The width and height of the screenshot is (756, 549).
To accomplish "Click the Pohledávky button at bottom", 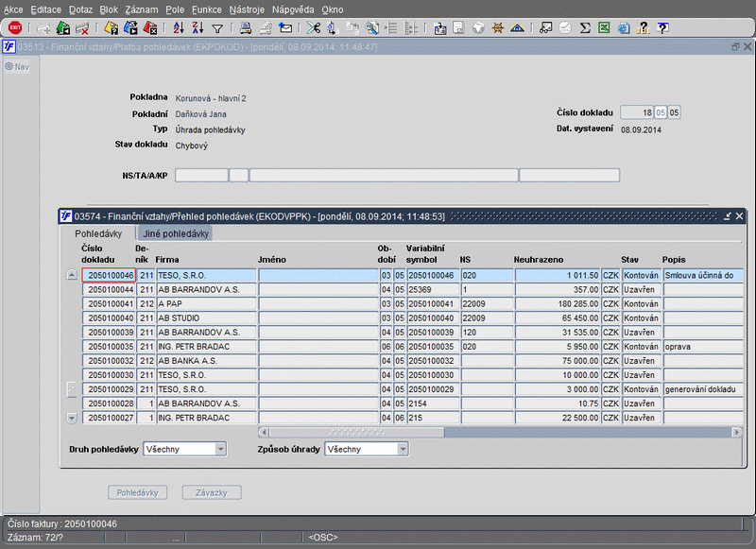I will (x=137, y=492).
